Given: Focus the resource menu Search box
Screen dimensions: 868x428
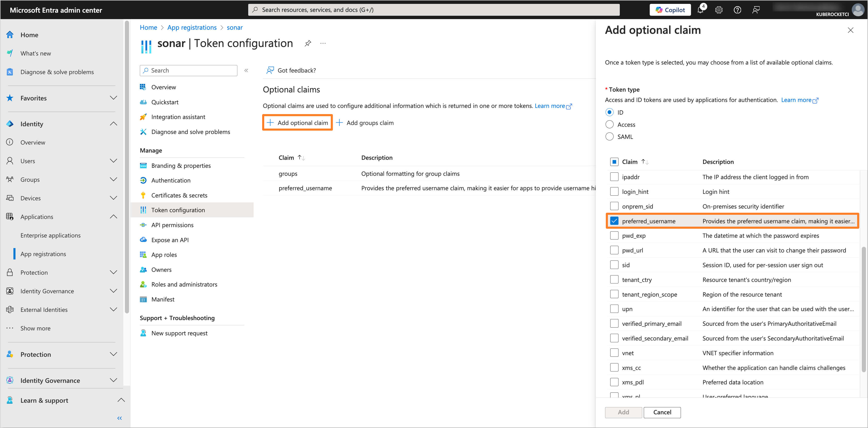Looking at the screenshot, I should (188, 70).
